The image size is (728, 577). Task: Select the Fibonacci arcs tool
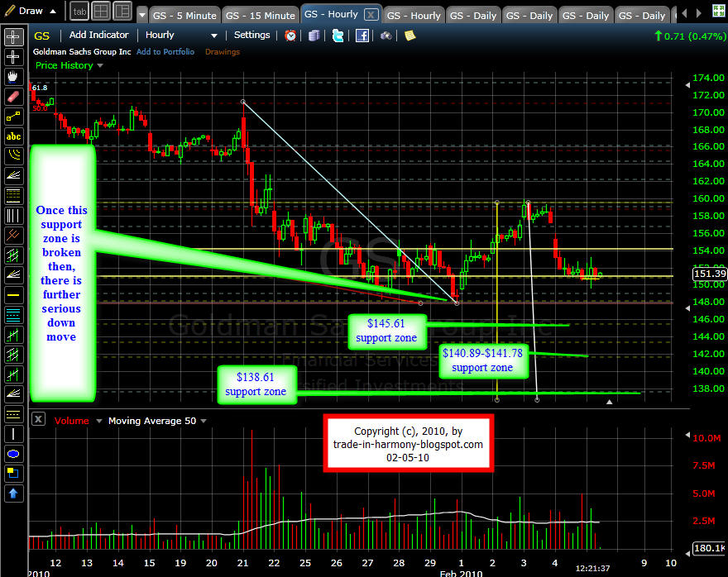pyautogui.click(x=13, y=156)
